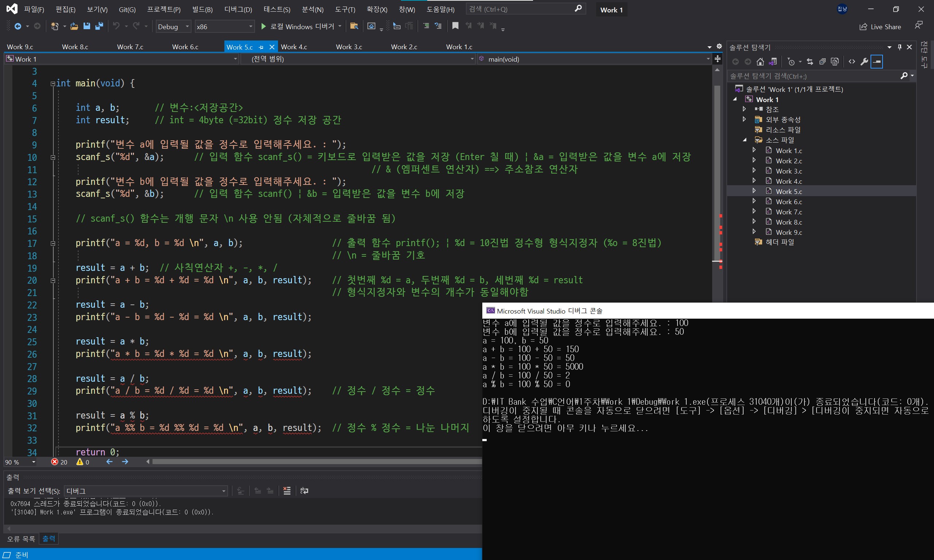Toggle auto-hide pin on Solution Explorer
The width and height of the screenshot is (934, 560).
(x=900, y=47)
